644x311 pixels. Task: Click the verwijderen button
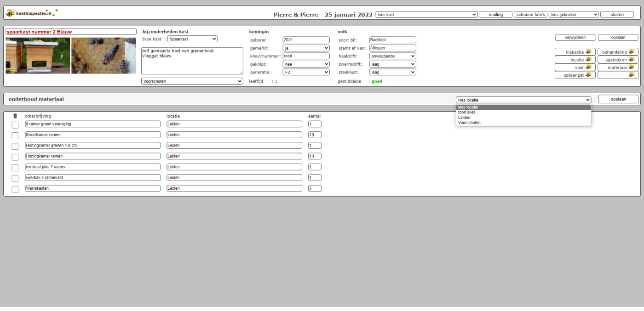pyautogui.click(x=575, y=38)
